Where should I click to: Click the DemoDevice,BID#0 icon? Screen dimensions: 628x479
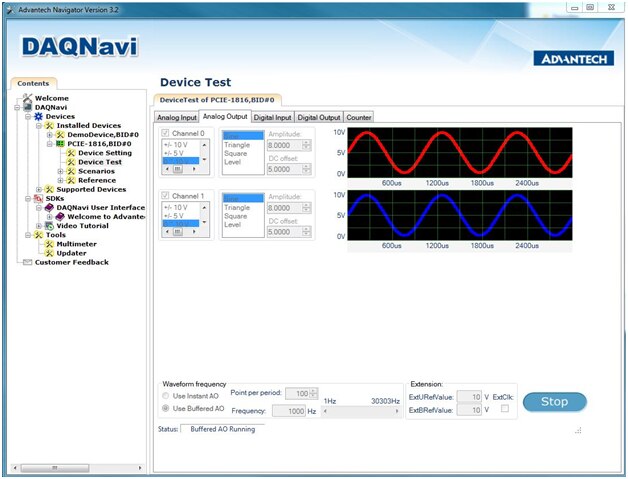tap(60, 135)
